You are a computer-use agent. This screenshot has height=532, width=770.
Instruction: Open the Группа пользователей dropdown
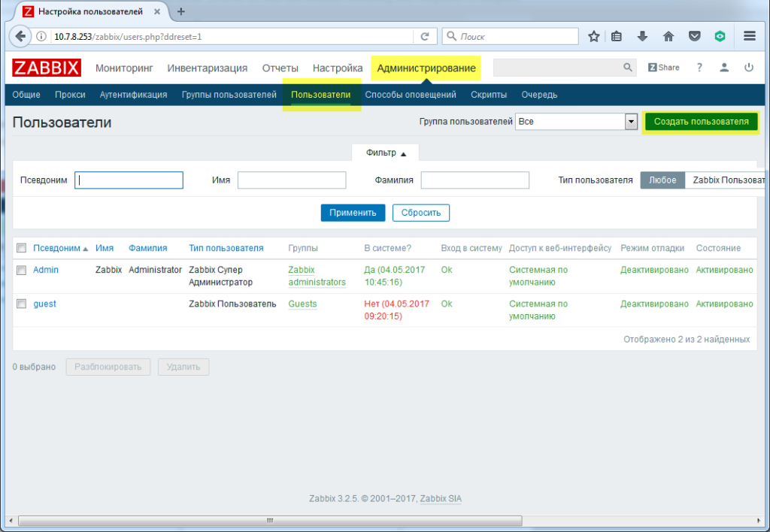(x=576, y=121)
